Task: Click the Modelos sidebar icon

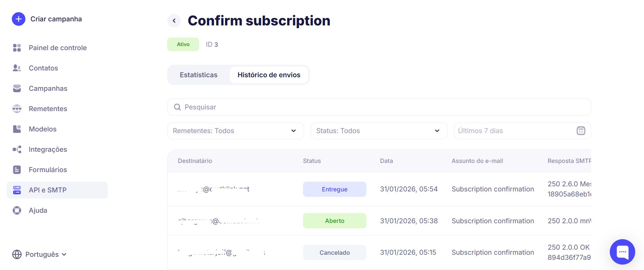Action: click(x=17, y=129)
